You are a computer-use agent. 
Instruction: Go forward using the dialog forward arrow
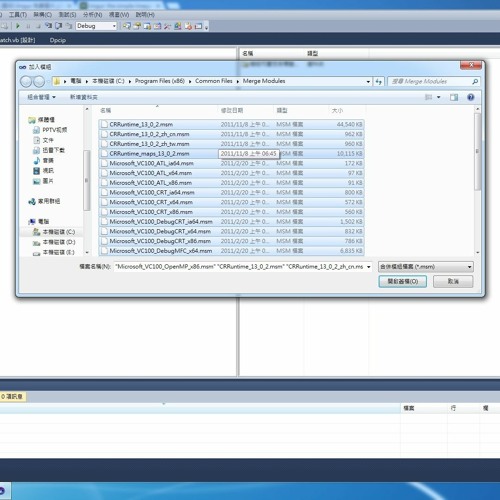tap(39, 81)
